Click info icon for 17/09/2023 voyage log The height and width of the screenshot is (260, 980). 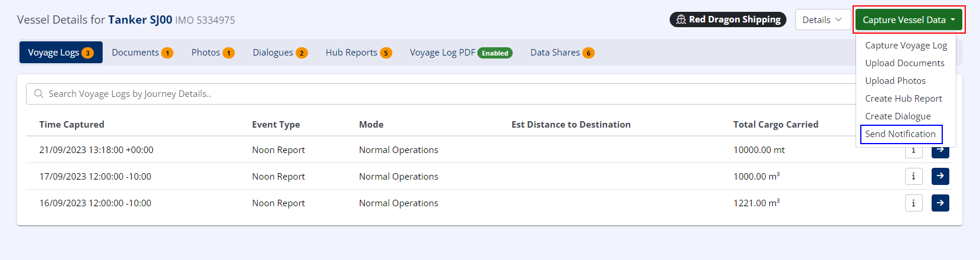(913, 176)
